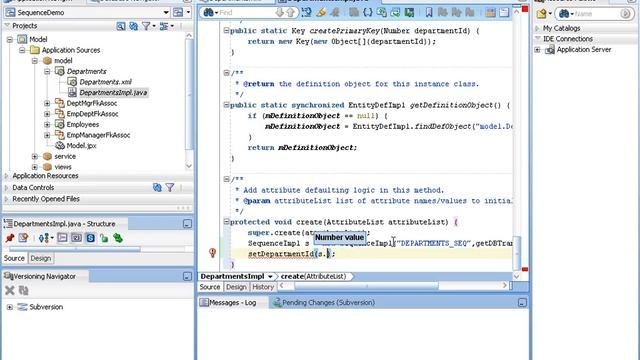This screenshot has height=360, width=640.
Task: Click the find previous up arrow
Action: point(291,13)
